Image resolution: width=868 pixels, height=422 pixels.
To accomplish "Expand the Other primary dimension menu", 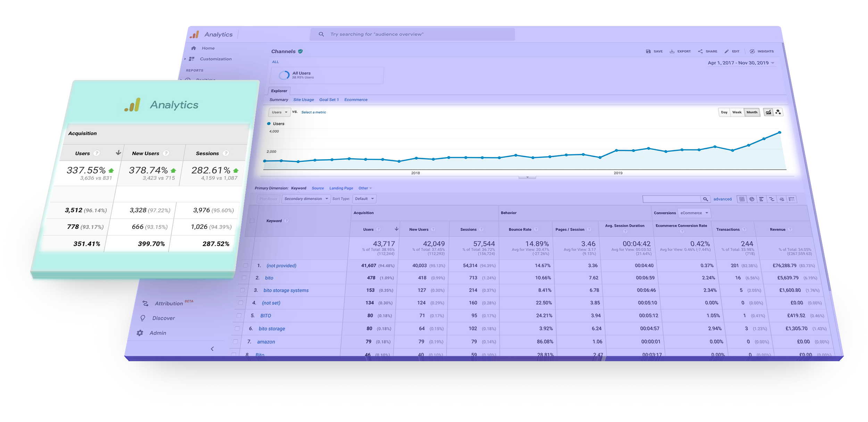I will pos(365,188).
